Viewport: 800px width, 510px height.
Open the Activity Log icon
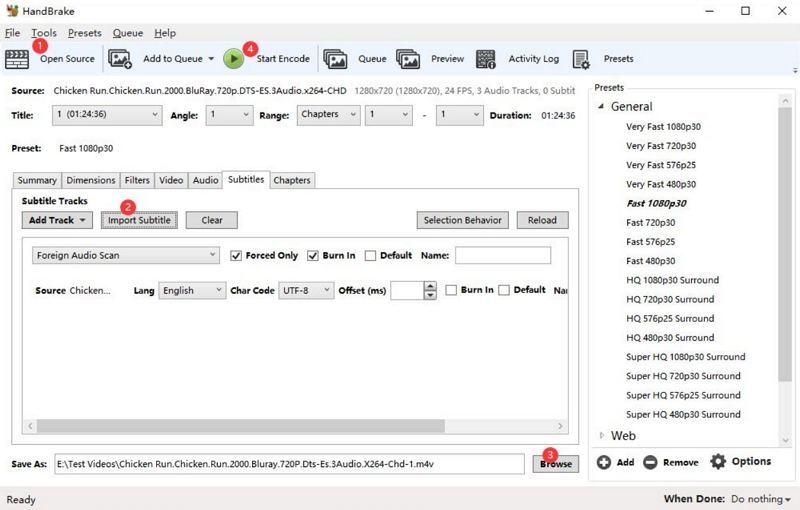(486, 59)
